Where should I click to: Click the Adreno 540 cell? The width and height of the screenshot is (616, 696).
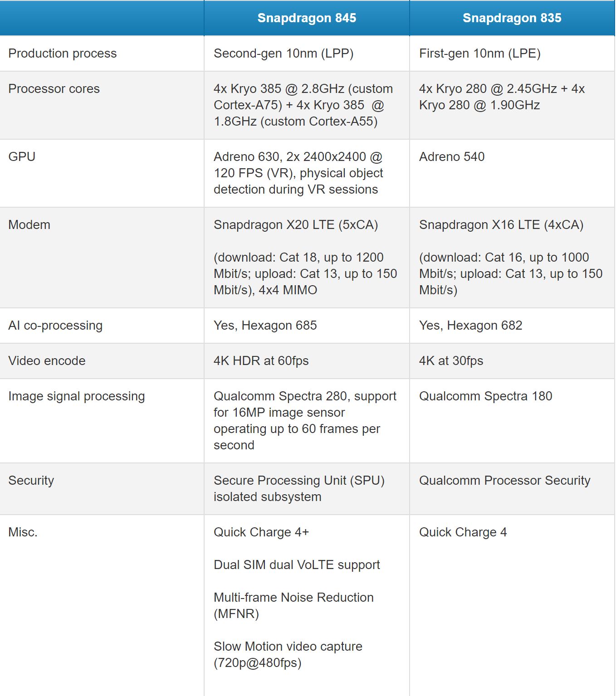coord(452,157)
